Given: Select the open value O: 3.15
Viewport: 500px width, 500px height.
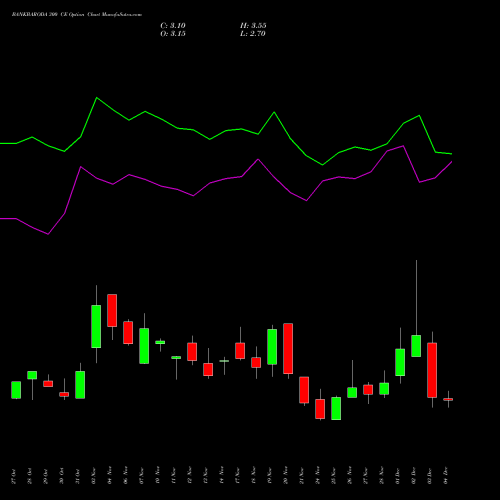Looking at the screenshot, I should pyautogui.click(x=173, y=34).
